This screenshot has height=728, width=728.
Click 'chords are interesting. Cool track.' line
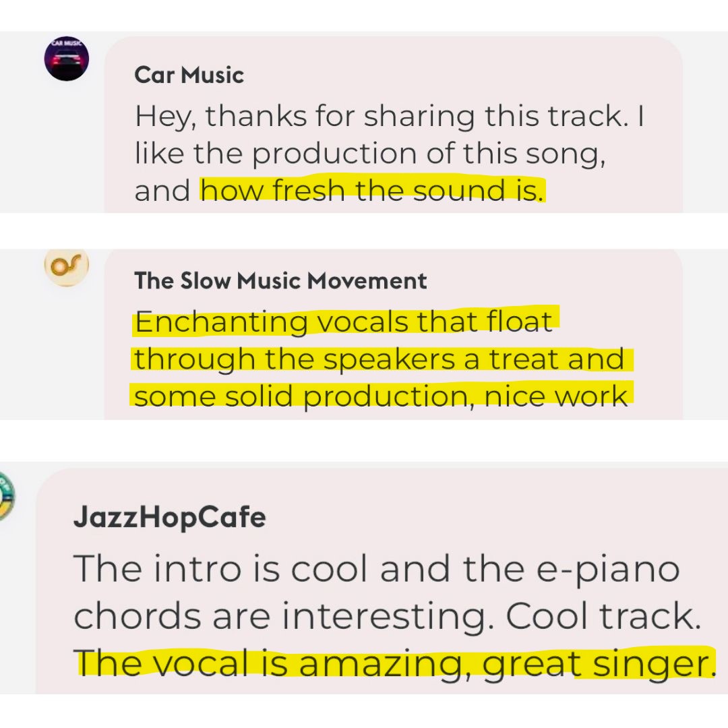point(387,616)
